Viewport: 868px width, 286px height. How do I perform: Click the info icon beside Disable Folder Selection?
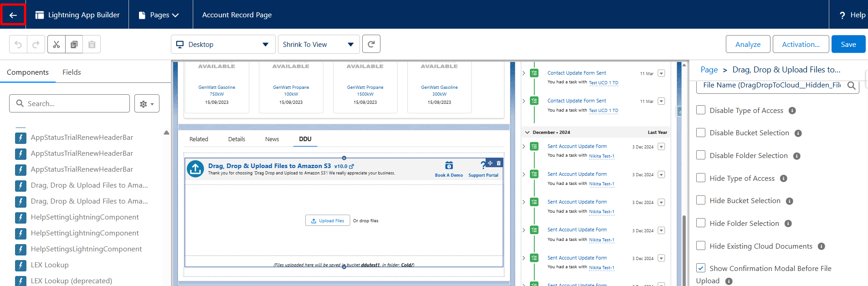coord(797,156)
